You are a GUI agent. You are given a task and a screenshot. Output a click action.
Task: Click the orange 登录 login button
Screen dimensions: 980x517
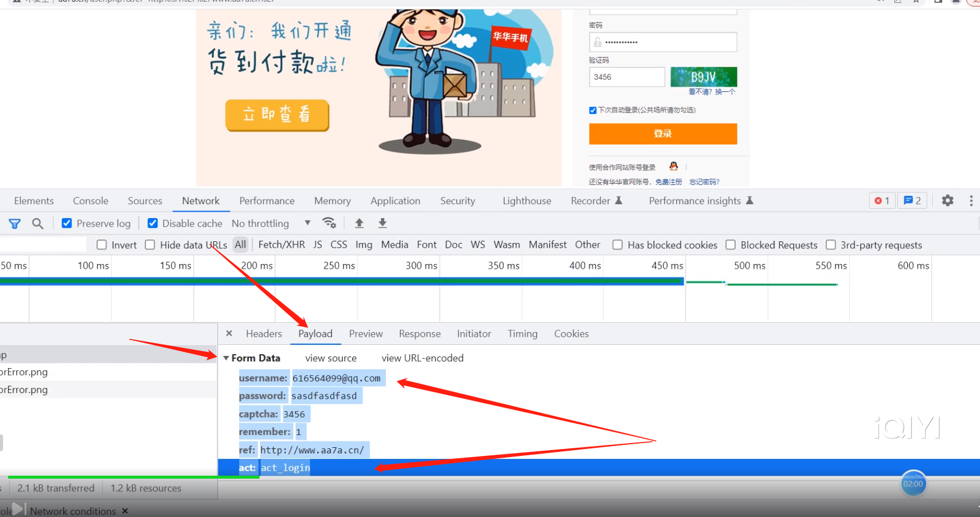coord(663,134)
